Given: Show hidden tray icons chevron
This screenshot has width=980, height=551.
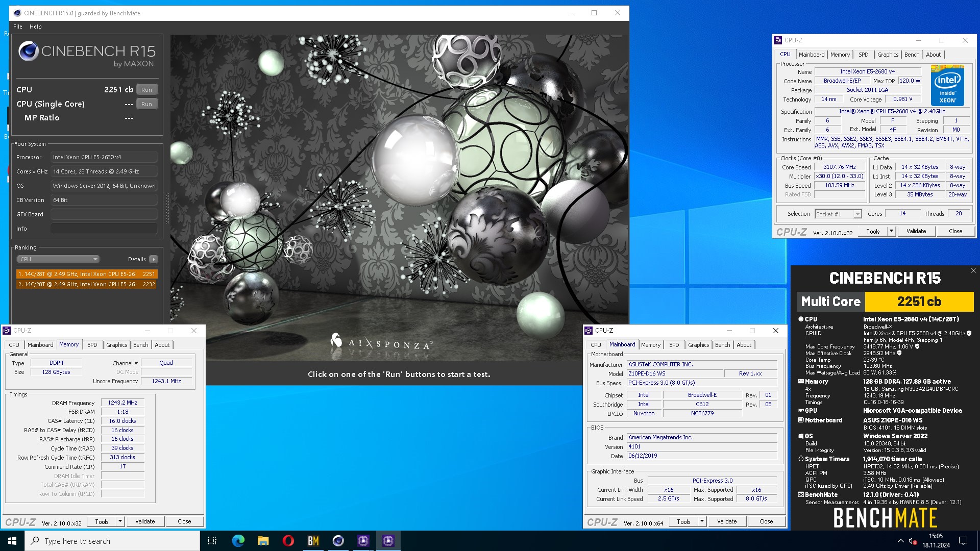Looking at the screenshot, I should 900,541.
